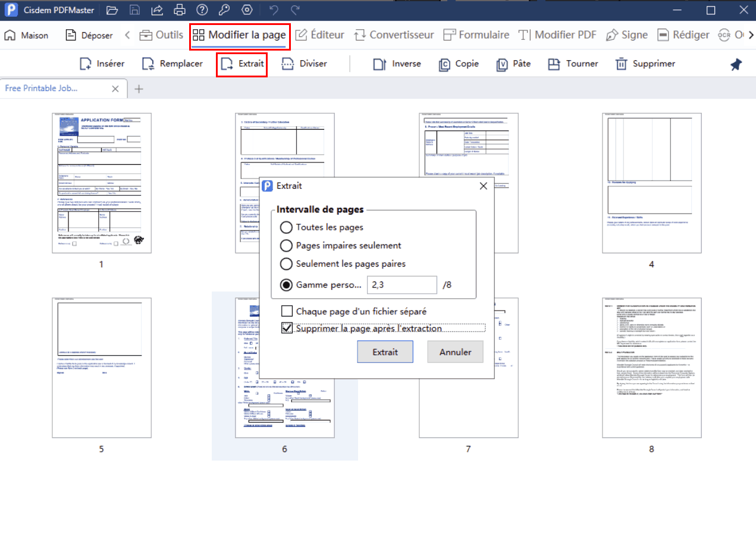The width and height of the screenshot is (756, 557).
Task: Enable Chaque page d'un fichier séparé
Action: coord(353,311)
